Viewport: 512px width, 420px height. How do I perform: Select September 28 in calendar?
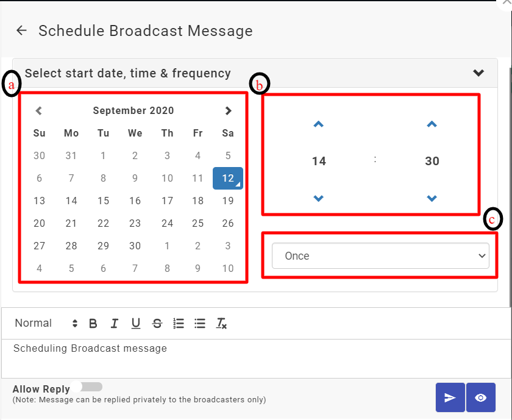[x=71, y=246]
